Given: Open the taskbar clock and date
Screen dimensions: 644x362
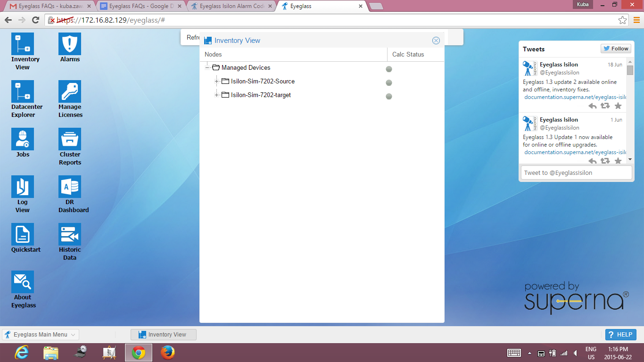Looking at the screenshot, I should point(618,353).
